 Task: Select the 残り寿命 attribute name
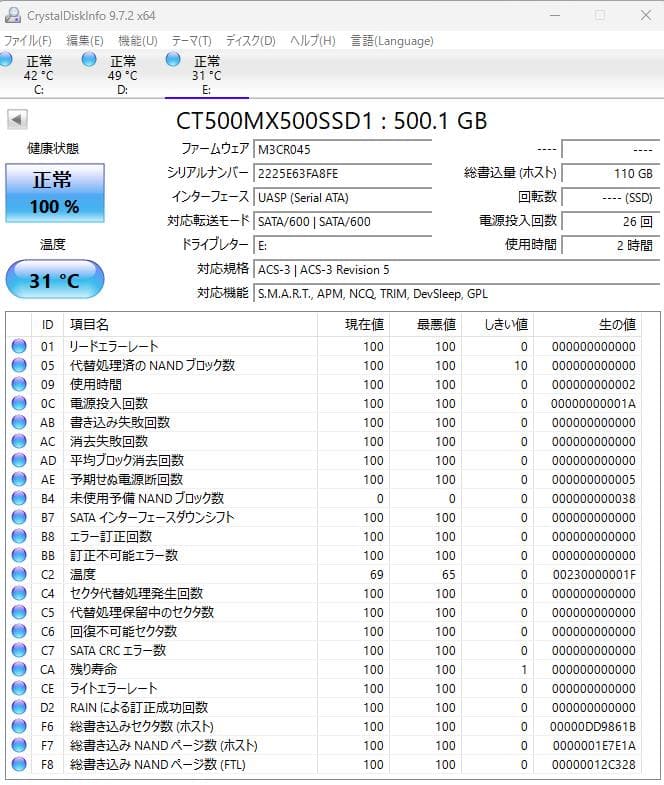pyautogui.click(x=94, y=669)
